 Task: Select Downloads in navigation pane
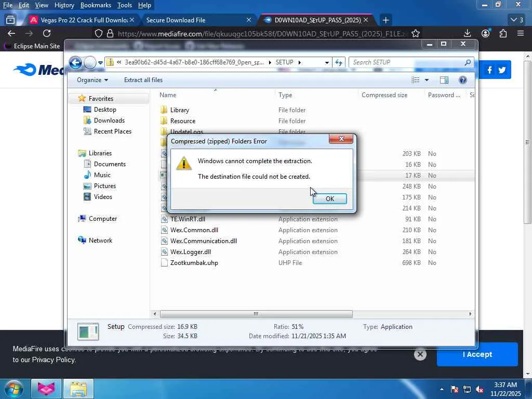pyautogui.click(x=109, y=121)
